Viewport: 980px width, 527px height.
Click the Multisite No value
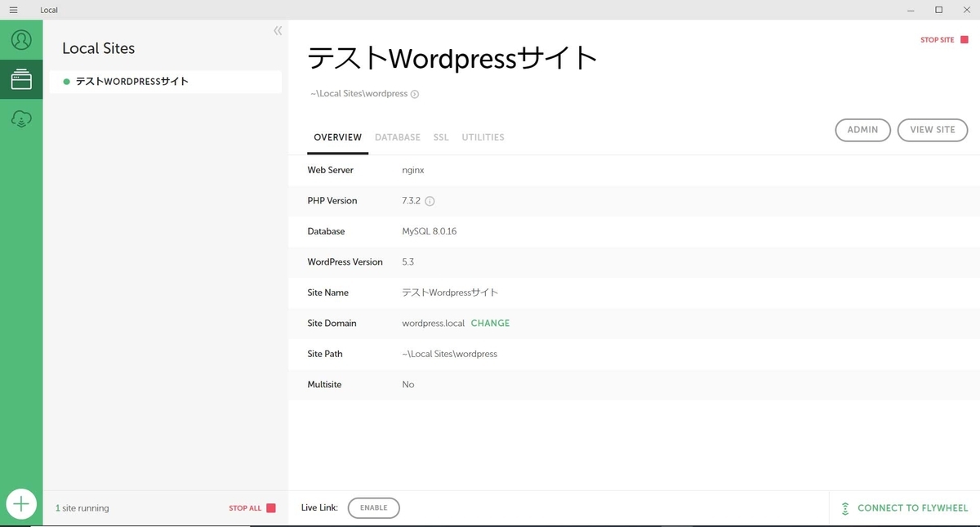point(408,385)
